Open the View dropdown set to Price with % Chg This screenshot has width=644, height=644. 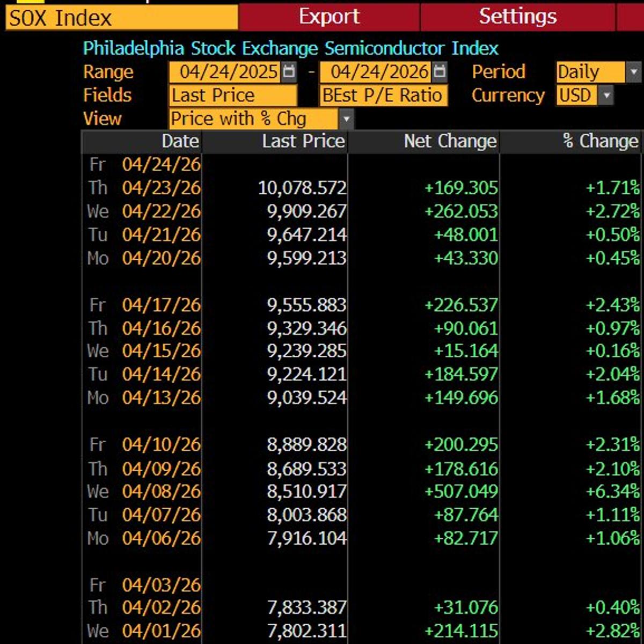252,118
